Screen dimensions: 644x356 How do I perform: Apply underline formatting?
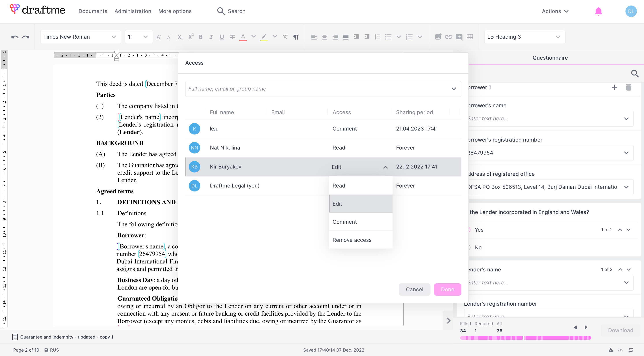[221, 37]
